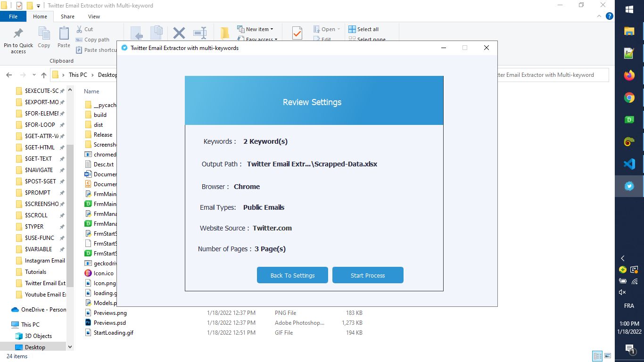Viewport: 644px width, 362px height.
Task: Open recent locations dropdown chevron
Action: pyautogui.click(x=34, y=75)
